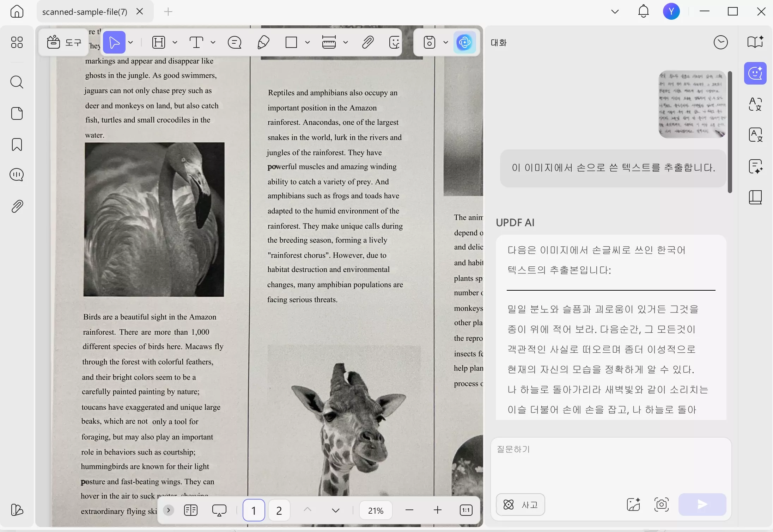Open the thumbnails grid panel in left sidebar
This screenshot has height=532, width=773.
pyautogui.click(x=17, y=42)
